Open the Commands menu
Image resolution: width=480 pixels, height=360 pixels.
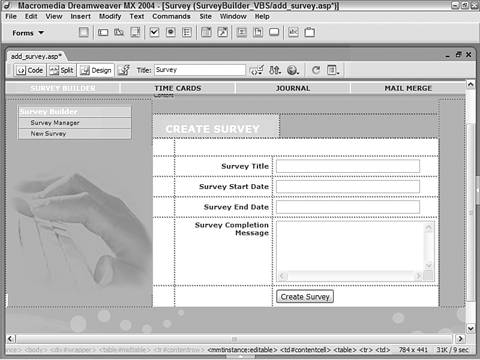171,16
